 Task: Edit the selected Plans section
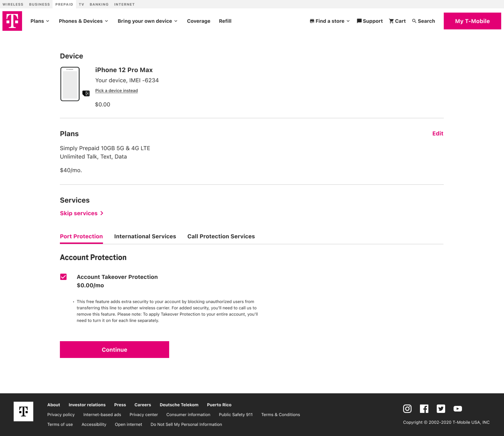437,133
